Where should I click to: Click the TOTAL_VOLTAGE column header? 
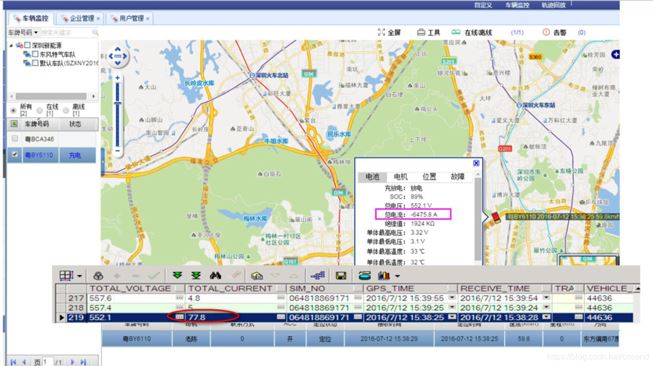[x=136, y=288]
